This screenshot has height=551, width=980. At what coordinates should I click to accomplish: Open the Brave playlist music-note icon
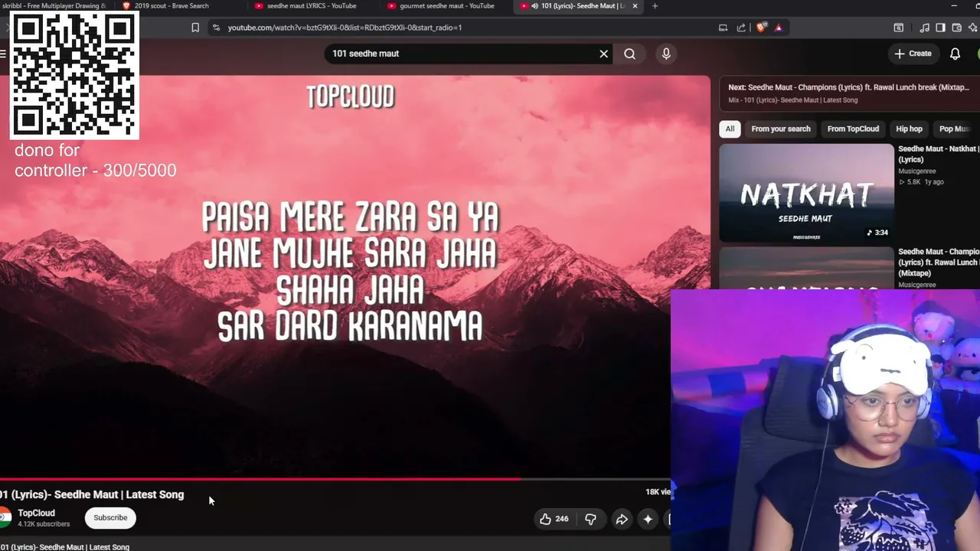click(924, 28)
